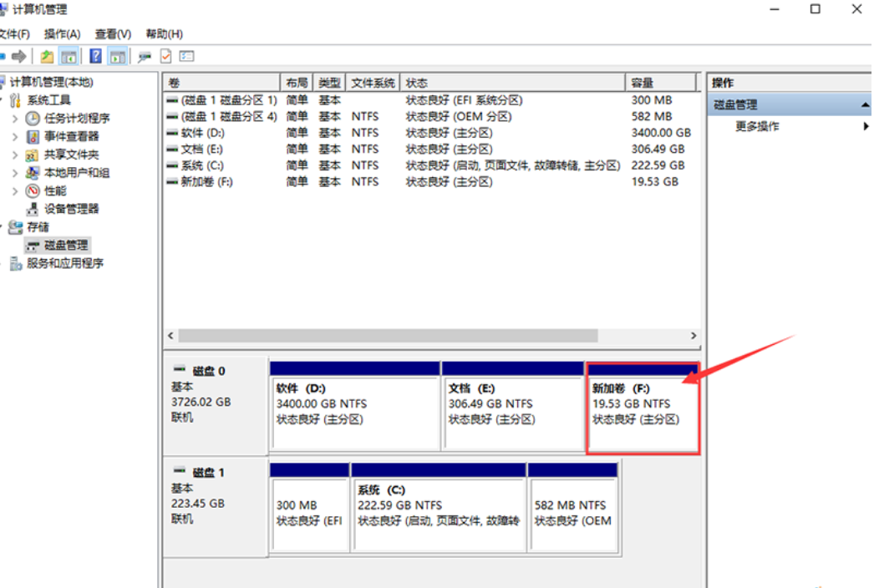Click the grey Forward arrow in the toolbar
This screenshot has height=588, width=874.
(x=19, y=56)
